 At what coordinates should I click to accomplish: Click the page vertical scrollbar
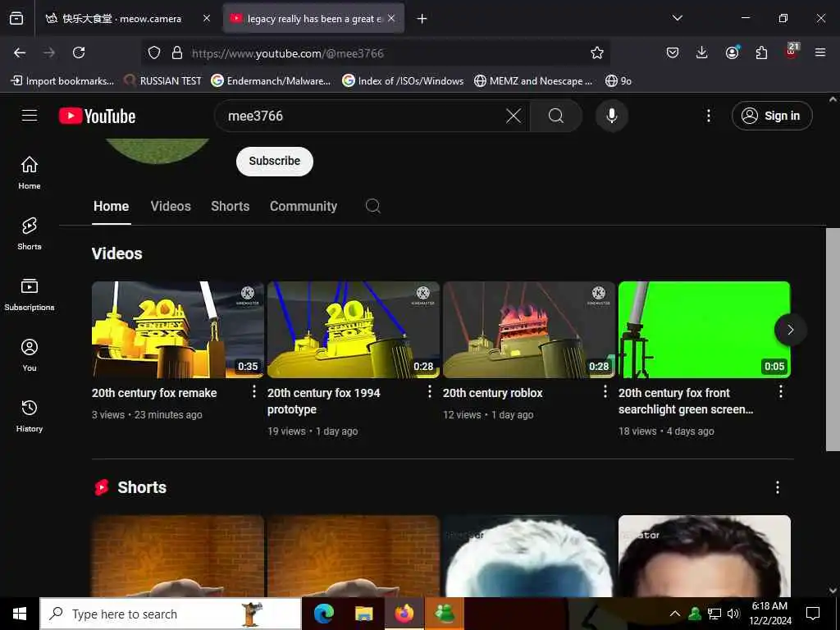click(833, 340)
